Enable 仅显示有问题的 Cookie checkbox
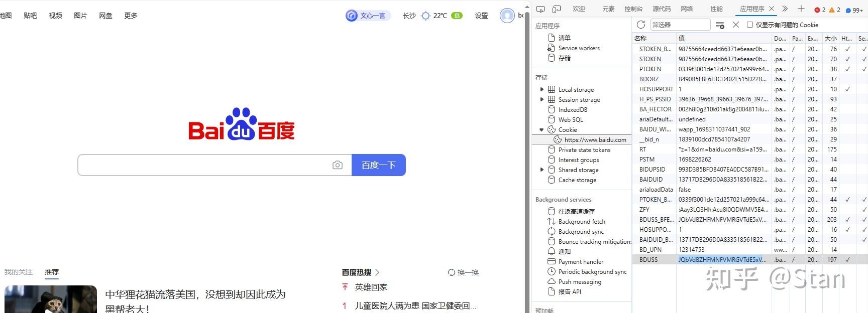 (x=750, y=25)
